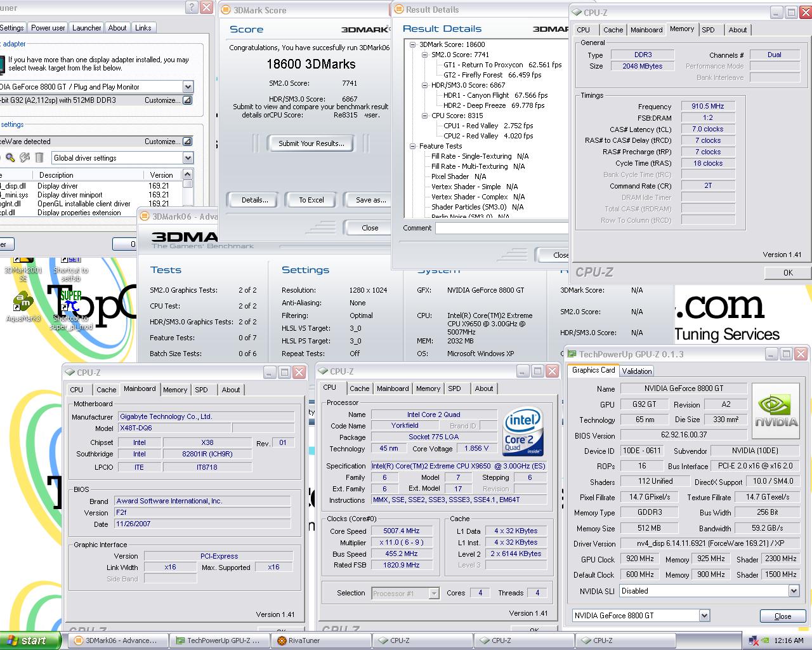Click the NVIDIA tray icon in taskbar
This screenshot has width=812, height=650.
point(766,640)
